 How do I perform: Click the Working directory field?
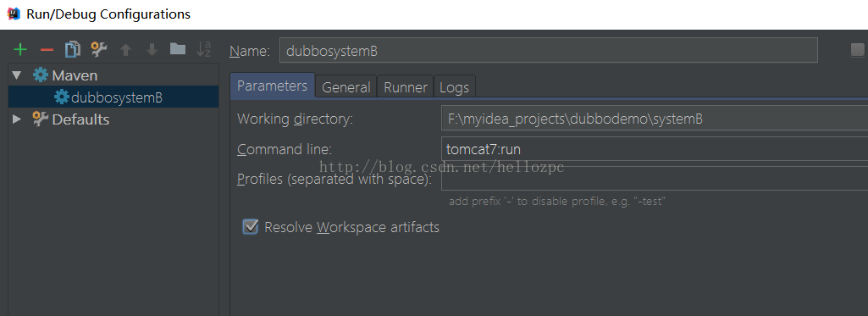tap(655, 119)
